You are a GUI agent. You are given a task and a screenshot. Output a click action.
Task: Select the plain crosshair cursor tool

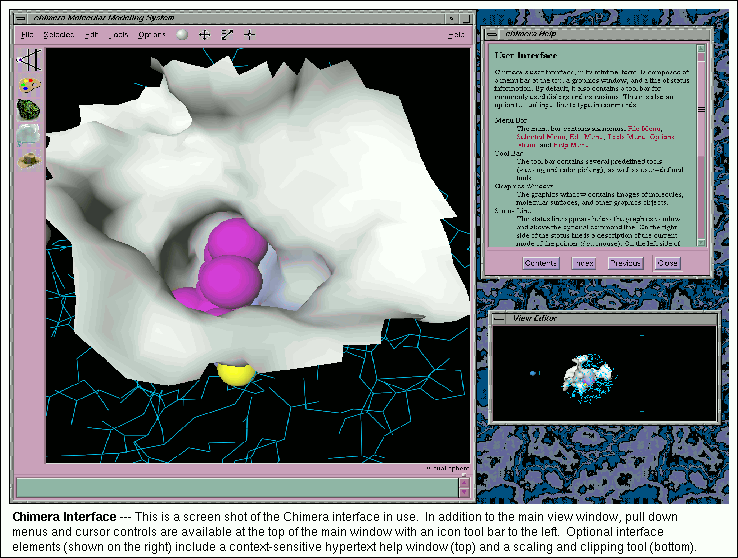coord(249,34)
